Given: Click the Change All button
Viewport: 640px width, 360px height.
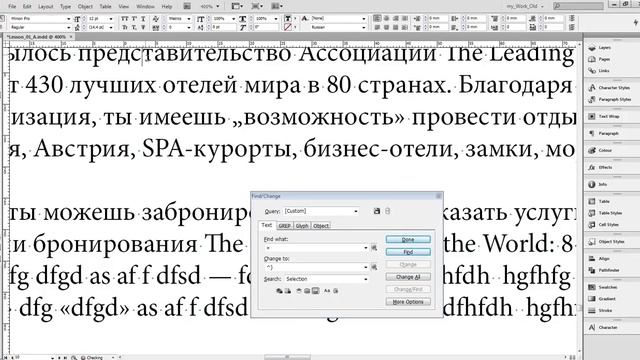Looking at the screenshot, I should point(408,277).
